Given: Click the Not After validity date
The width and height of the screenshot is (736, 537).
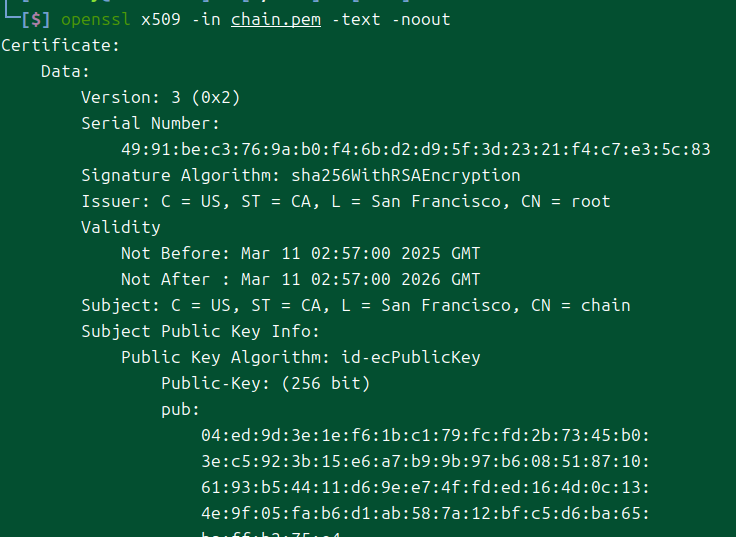Looking at the screenshot, I should [360, 279].
